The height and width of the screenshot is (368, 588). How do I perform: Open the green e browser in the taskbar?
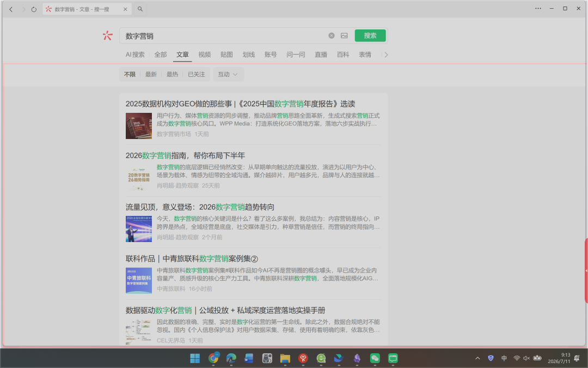click(321, 358)
